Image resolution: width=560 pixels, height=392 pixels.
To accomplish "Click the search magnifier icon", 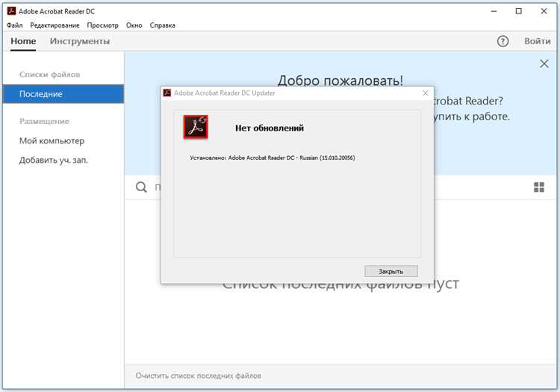I will [141, 187].
